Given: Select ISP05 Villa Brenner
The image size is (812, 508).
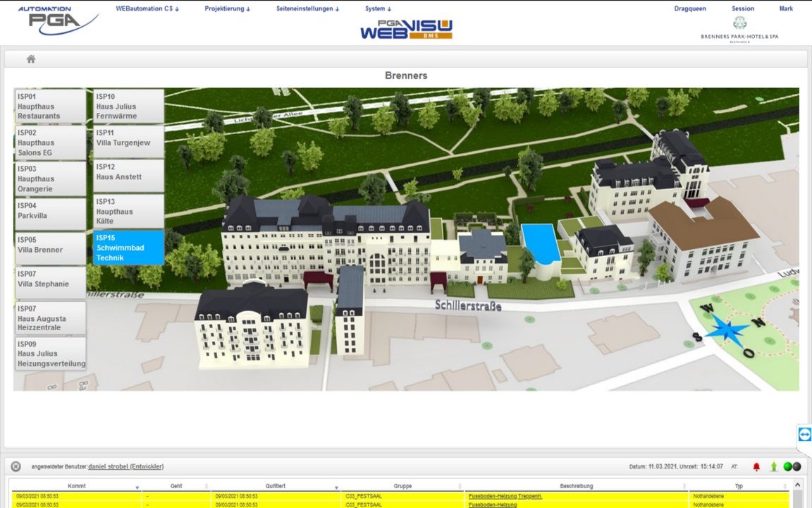Looking at the screenshot, I should pos(50,248).
